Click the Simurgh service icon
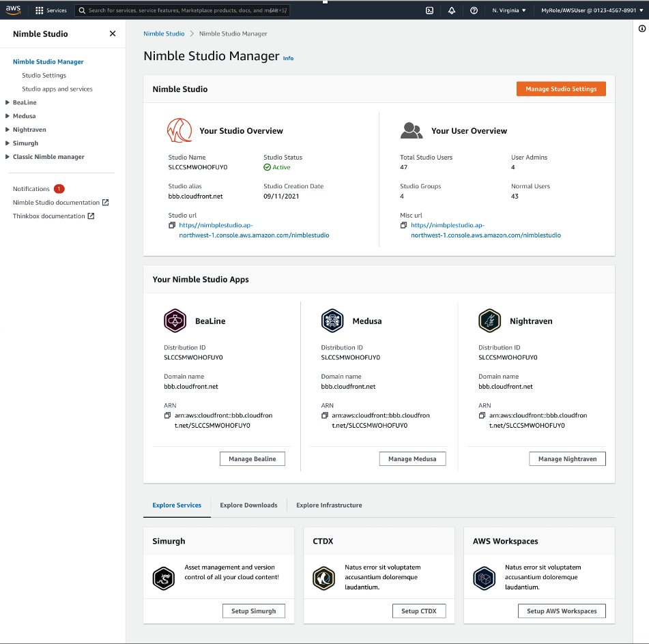This screenshot has height=644, width=649. pos(164,579)
